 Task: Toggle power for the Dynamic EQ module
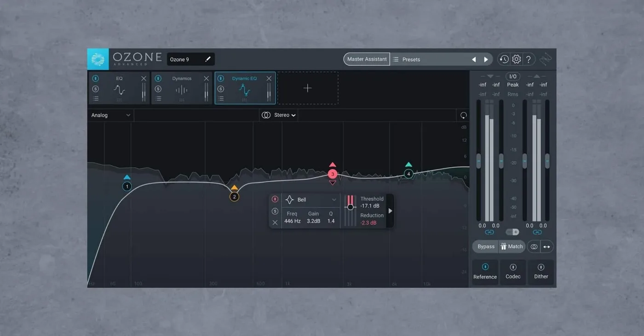(221, 79)
